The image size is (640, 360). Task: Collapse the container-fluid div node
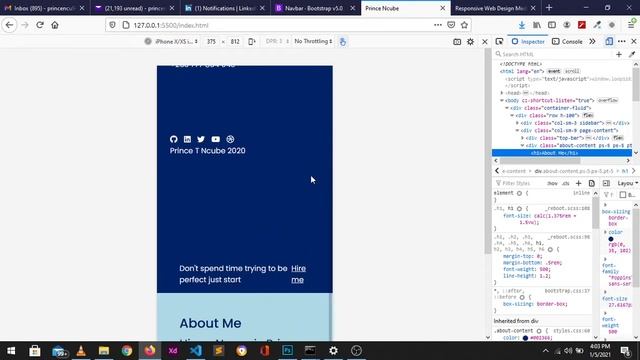click(507, 108)
